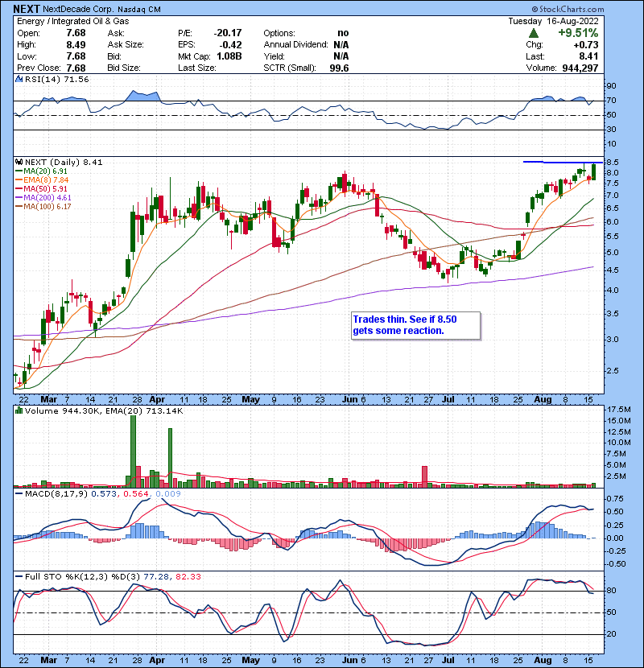The width and height of the screenshot is (644, 668).
Task: Click the Volume value 944,297 in header
Action: 580,68
